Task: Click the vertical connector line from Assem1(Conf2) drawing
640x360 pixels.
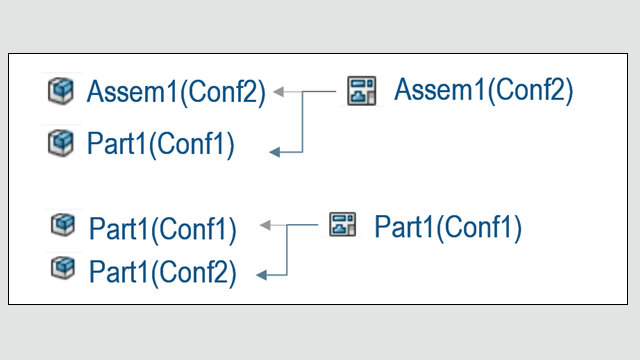Action: 302,122
